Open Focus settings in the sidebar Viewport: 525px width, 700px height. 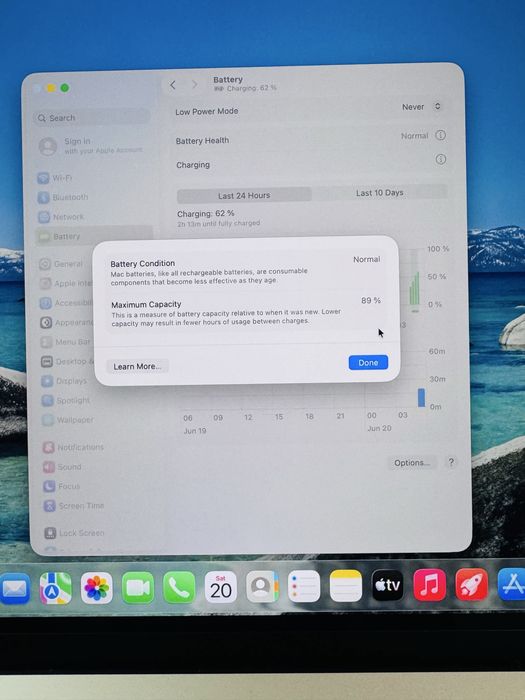[x=62, y=486]
